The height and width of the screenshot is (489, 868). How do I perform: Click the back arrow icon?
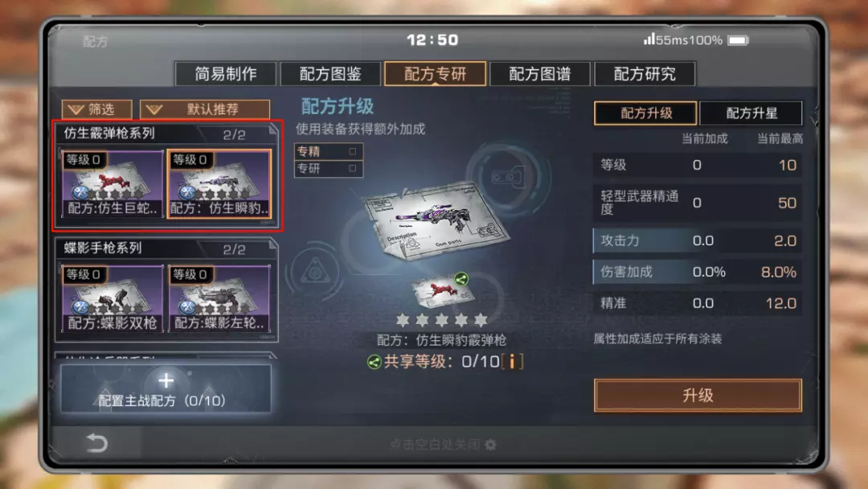click(97, 443)
